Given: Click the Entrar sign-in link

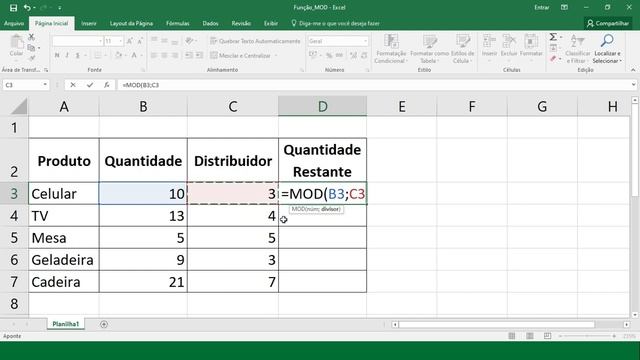Looking at the screenshot, I should click(542, 7).
